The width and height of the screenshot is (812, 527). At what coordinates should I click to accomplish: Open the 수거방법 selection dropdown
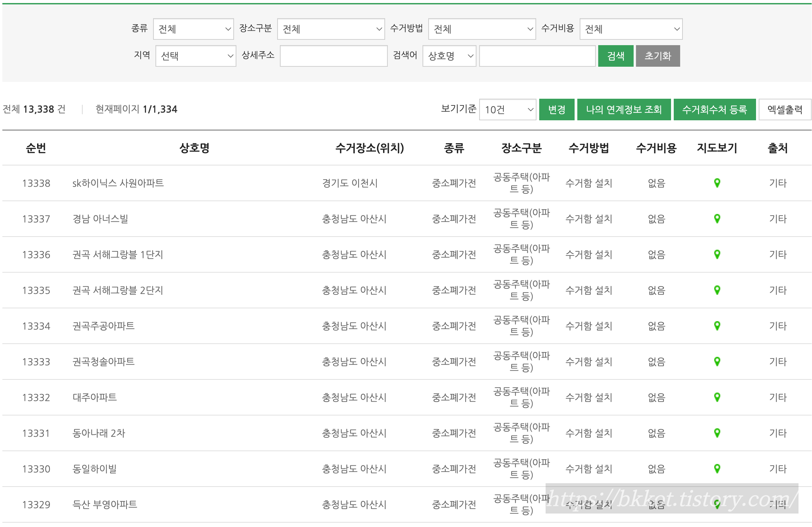pyautogui.click(x=482, y=29)
